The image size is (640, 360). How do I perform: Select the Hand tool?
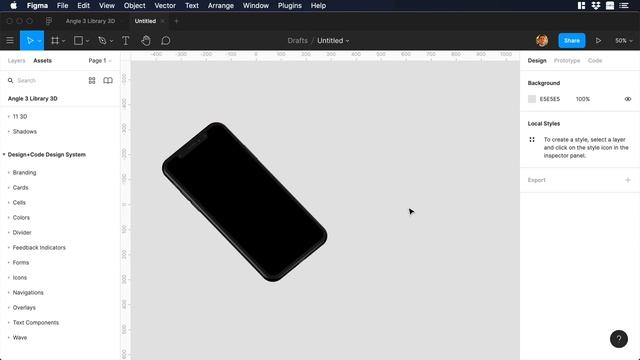(146, 40)
